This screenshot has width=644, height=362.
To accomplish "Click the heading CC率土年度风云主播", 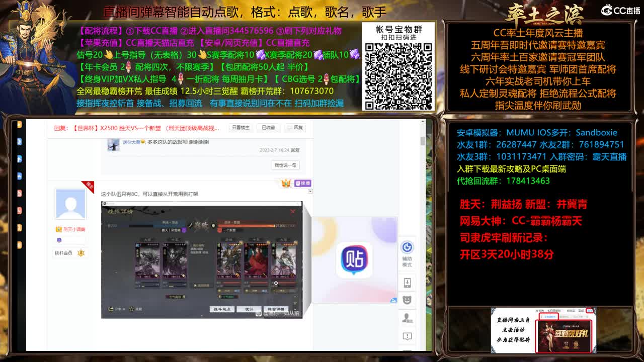I will point(538,33).
